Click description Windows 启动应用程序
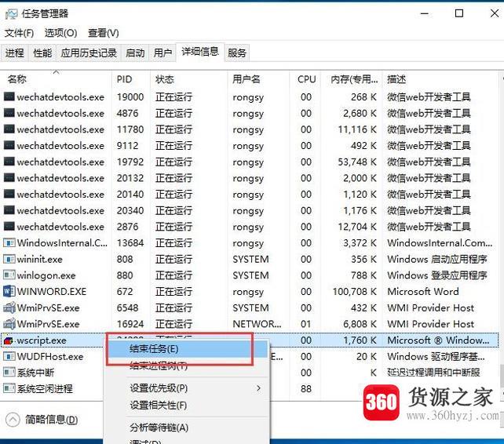504x444 pixels. click(x=436, y=259)
